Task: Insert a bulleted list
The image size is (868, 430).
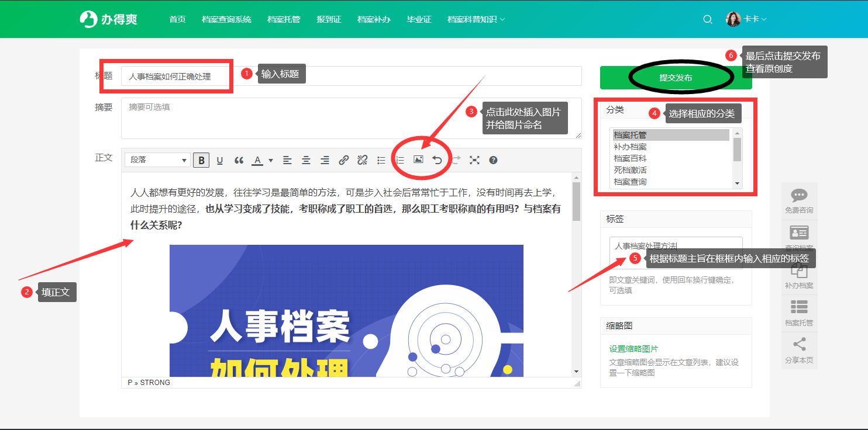Action: coord(381,160)
